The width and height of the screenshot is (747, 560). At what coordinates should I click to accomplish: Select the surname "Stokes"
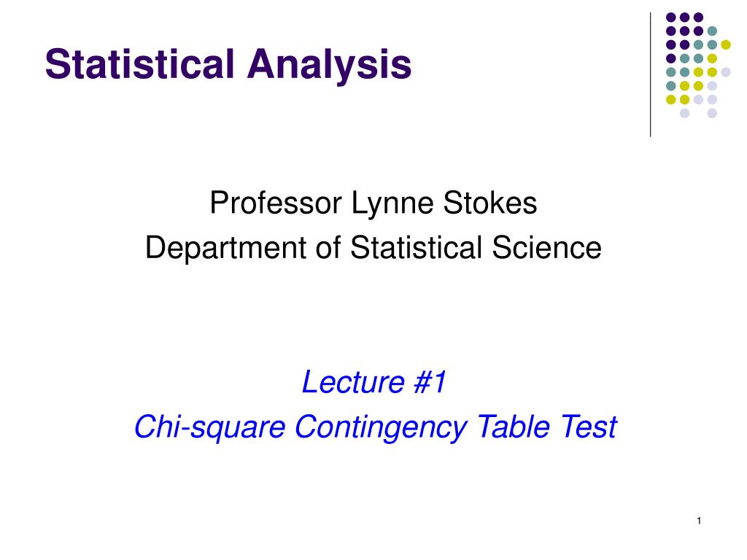(489, 203)
